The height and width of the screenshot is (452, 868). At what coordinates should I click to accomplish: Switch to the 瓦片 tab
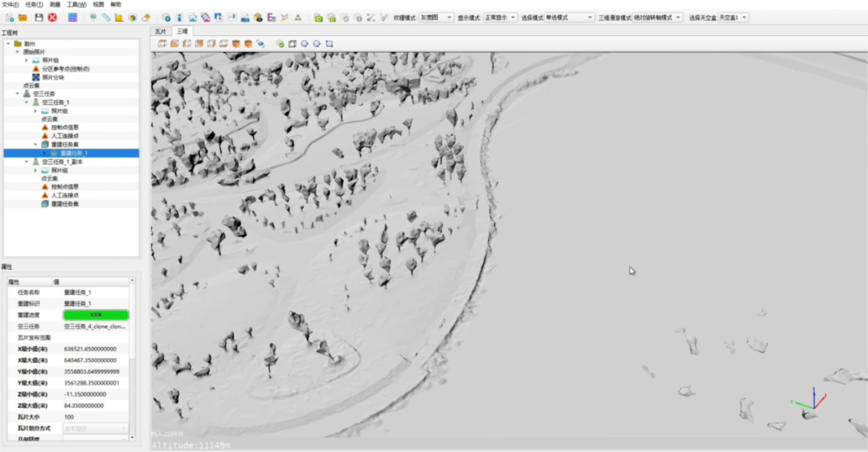161,31
